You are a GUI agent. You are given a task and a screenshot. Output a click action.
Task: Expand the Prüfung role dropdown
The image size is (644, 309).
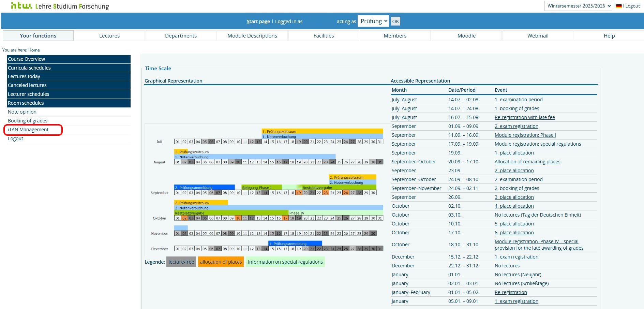click(373, 21)
